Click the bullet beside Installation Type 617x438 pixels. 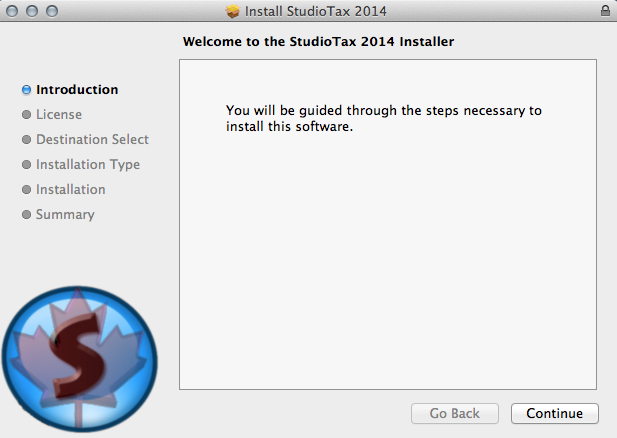click(x=26, y=164)
